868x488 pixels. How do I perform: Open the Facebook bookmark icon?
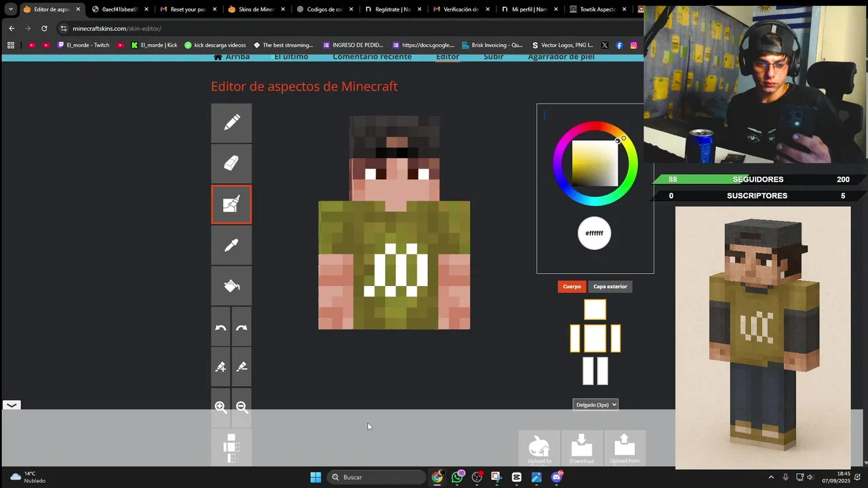point(619,45)
